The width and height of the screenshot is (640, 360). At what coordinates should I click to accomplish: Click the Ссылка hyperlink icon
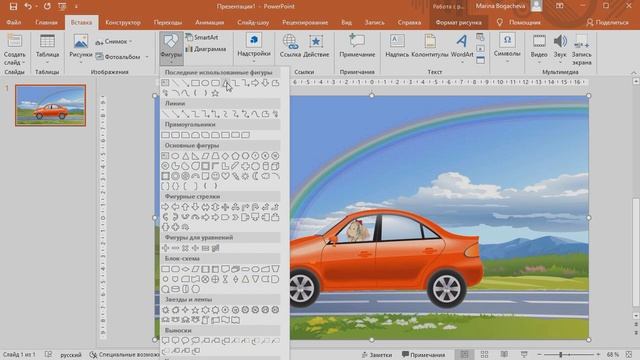[290, 46]
